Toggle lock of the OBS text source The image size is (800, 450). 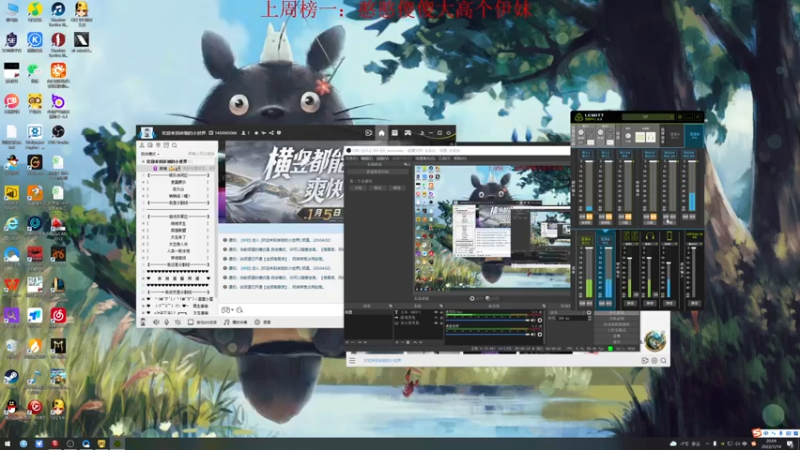[x=441, y=312]
